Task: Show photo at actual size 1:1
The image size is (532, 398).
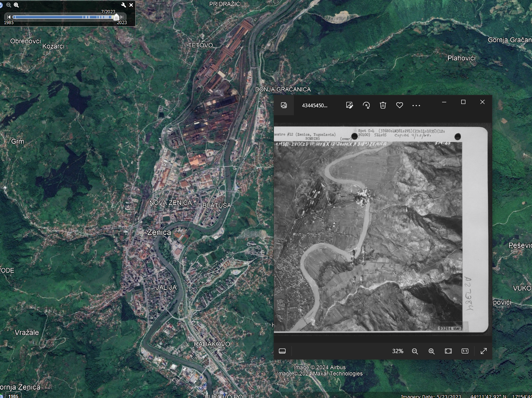Action: click(x=465, y=351)
